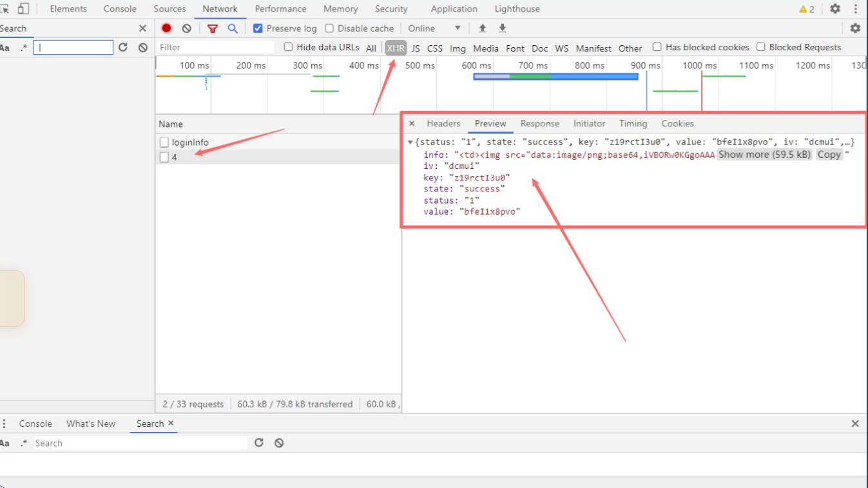This screenshot has width=868, height=488.
Task: Click the Name column header
Action: pyautogui.click(x=278, y=124)
